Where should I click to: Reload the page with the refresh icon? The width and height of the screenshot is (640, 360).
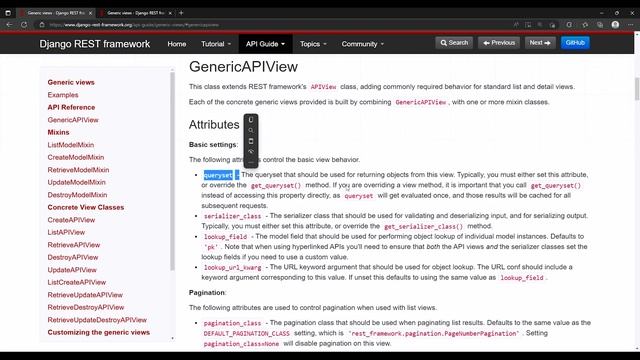coord(24,25)
